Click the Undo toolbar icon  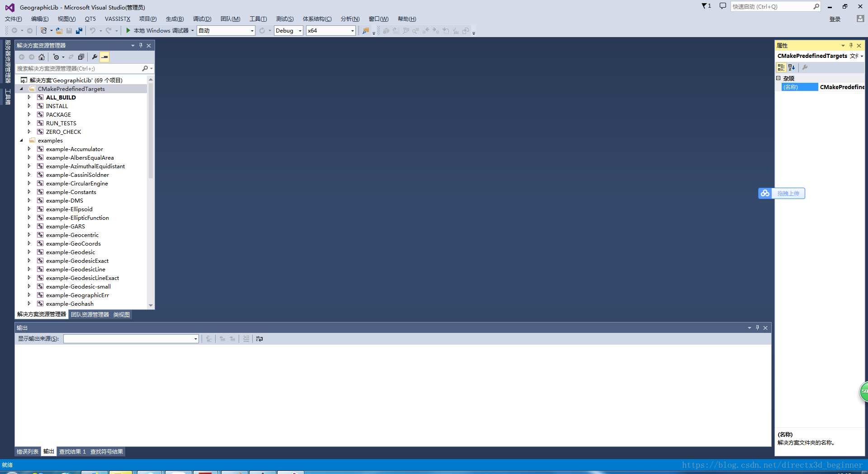[x=93, y=31]
